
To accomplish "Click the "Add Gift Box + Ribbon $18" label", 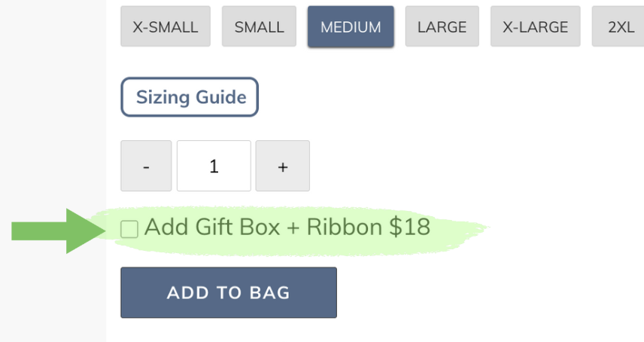I will pos(287,227).
